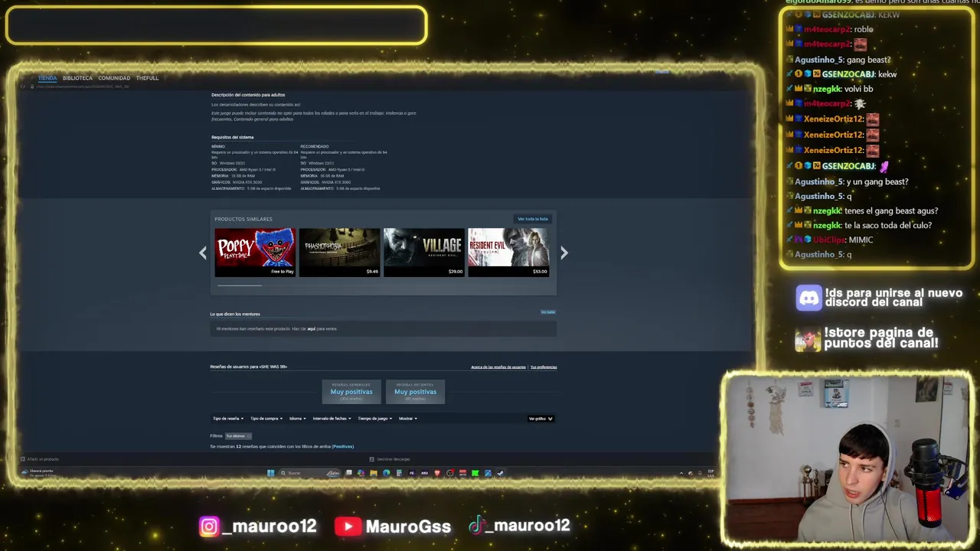Open the Steam icon in the taskbar
980x551 pixels.
500,473
